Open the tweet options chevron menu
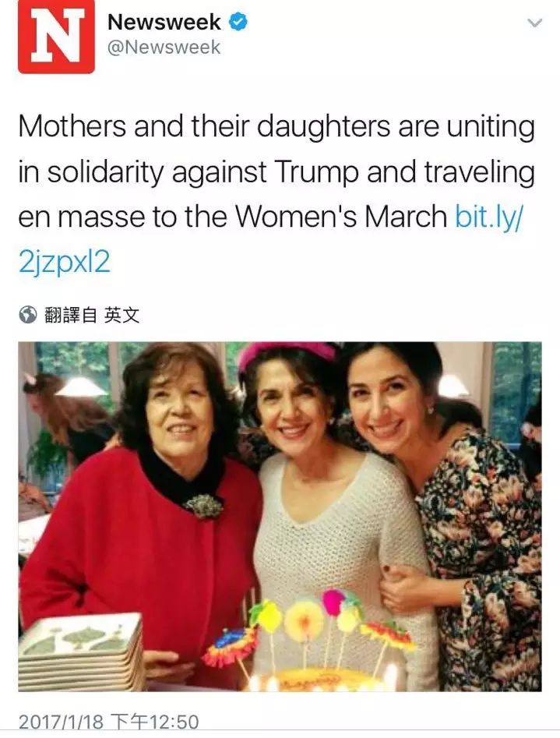Viewport: 560px width, 738px height. click(x=534, y=23)
